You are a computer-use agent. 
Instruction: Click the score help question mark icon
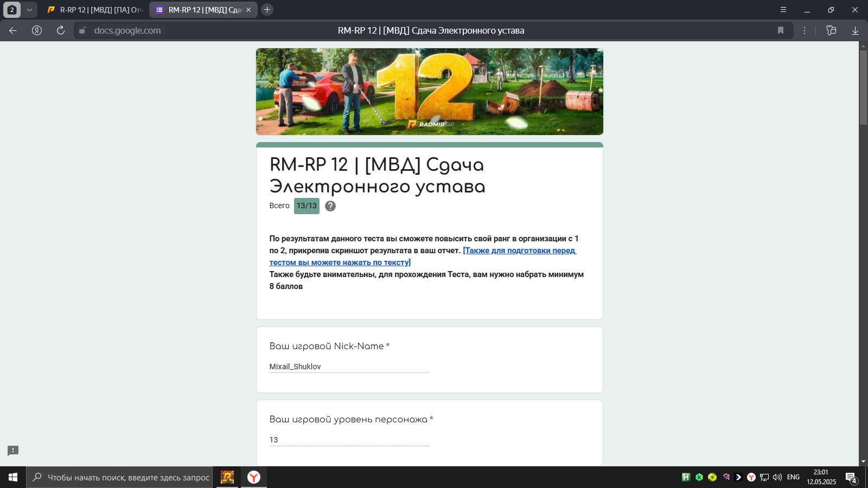click(330, 206)
